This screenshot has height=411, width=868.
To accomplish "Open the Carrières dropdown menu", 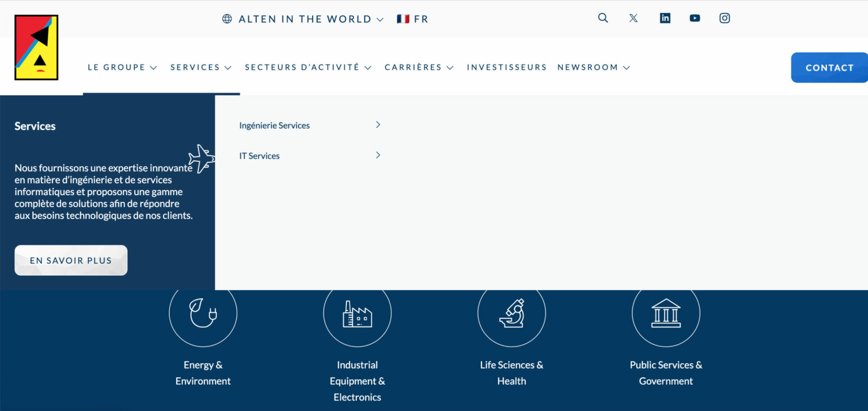I will [419, 67].
